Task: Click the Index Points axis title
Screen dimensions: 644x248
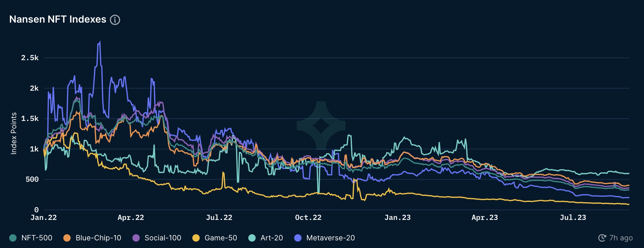Action: point(14,133)
